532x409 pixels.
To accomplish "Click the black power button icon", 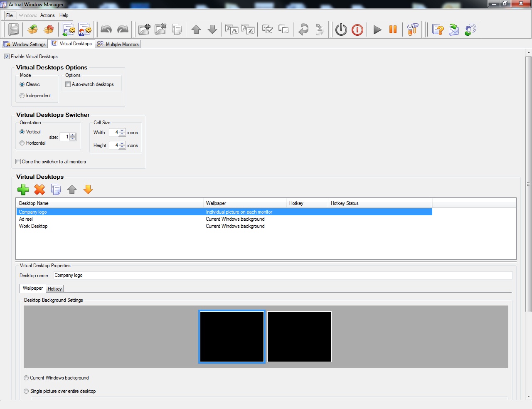I will point(341,30).
